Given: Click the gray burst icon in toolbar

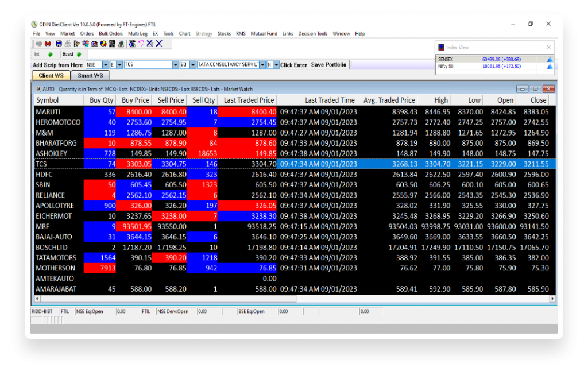Looking at the screenshot, I should coord(38,44).
